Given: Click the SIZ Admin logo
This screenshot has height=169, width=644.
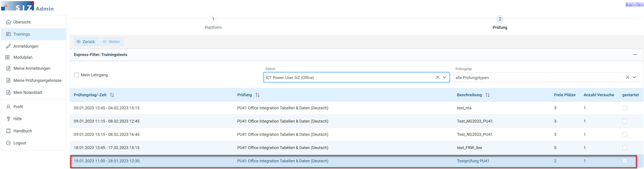Looking at the screenshot, I should click(x=28, y=6).
